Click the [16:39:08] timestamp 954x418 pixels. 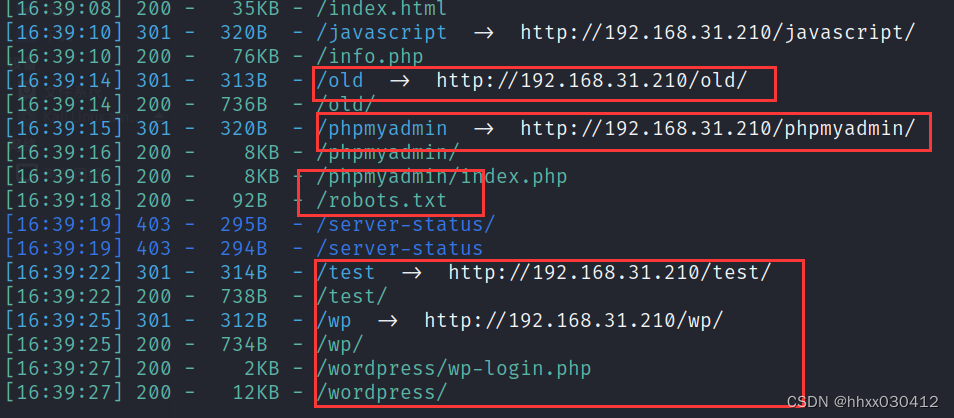64,9
